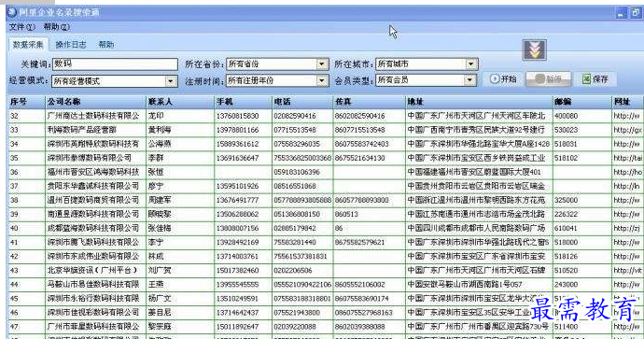
Task: Click the 开始 button
Action: tap(504, 78)
